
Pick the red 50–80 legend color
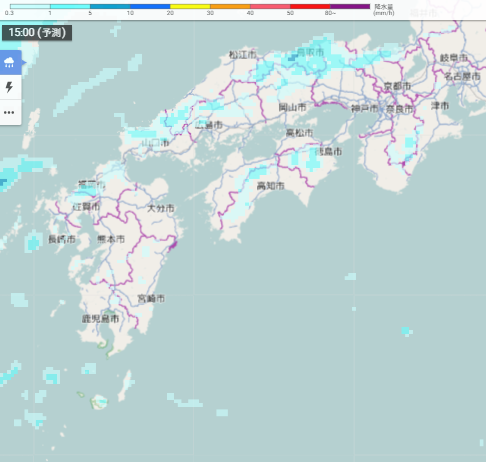(x=310, y=6)
